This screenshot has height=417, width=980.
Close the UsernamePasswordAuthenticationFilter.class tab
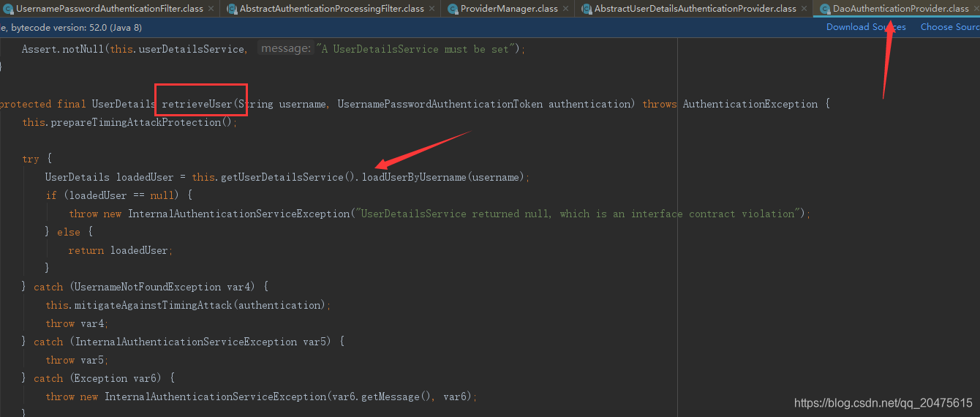point(211,9)
